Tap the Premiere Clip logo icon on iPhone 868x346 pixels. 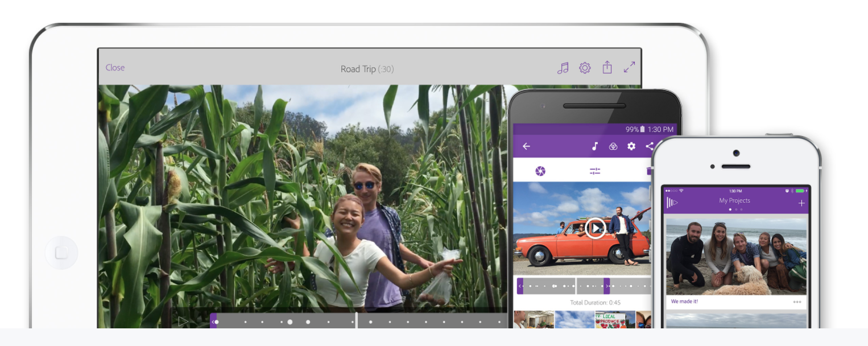672,203
